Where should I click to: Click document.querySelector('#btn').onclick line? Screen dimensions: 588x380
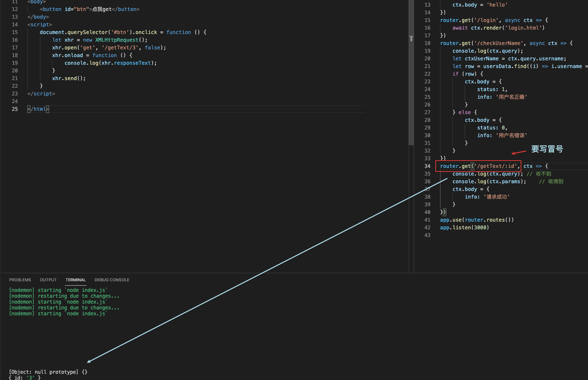[123, 32]
